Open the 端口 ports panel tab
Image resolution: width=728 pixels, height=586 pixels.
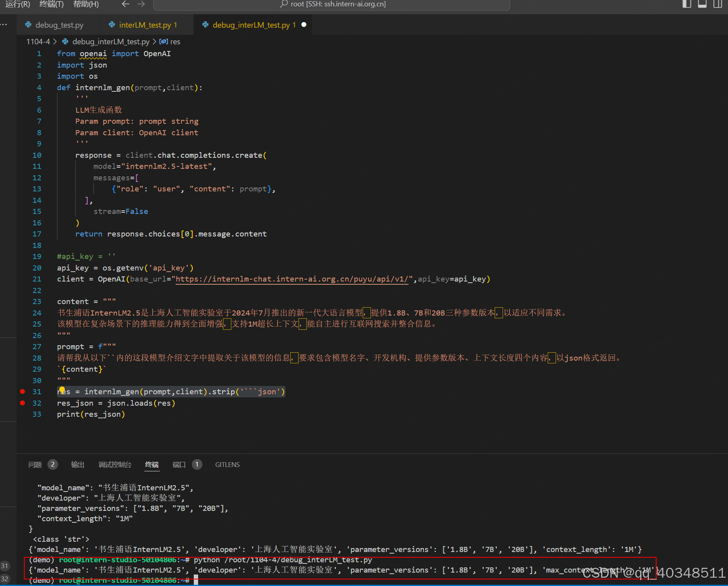pos(179,465)
